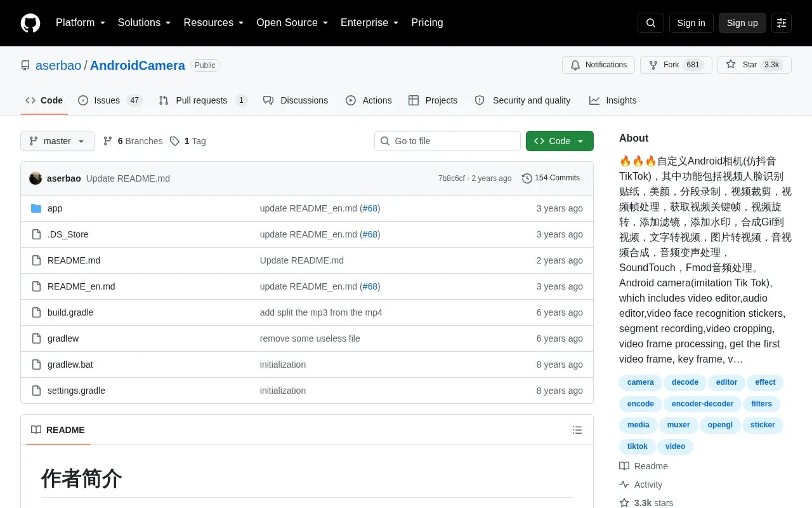Viewport: 812px width, 508px height.
Task: Open the appearance settings icon in header
Action: point(782,23)
